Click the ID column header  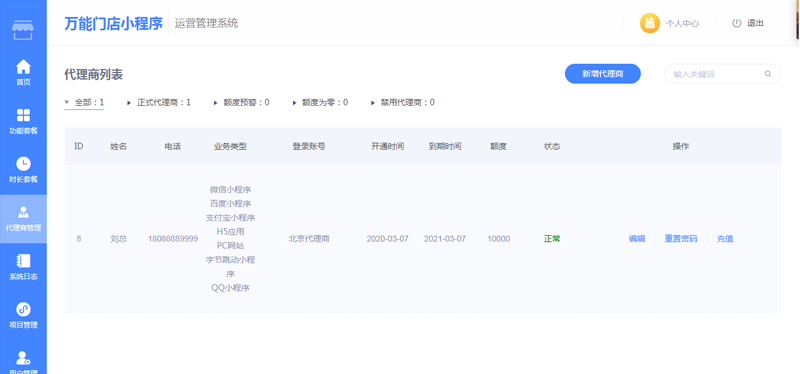pos(79,146)
